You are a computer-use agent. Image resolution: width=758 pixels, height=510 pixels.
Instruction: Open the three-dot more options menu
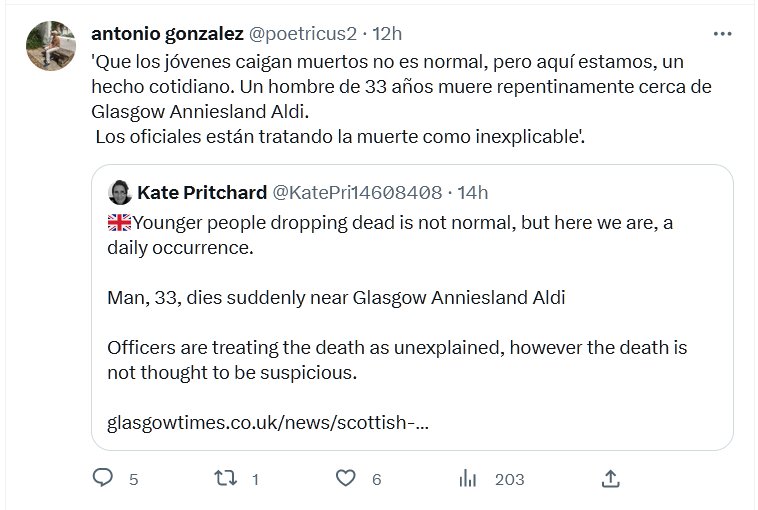click(722, 33)
